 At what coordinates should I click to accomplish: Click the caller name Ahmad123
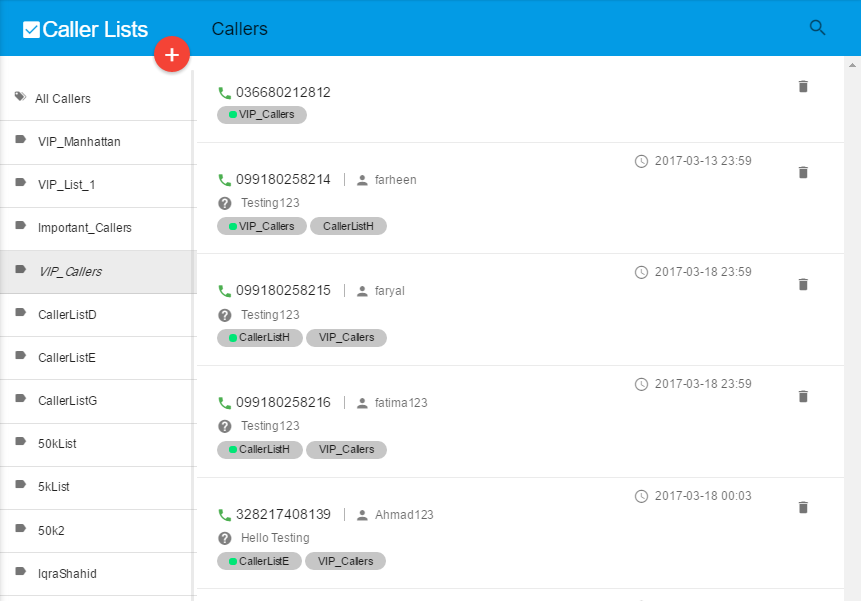point(404,515)
